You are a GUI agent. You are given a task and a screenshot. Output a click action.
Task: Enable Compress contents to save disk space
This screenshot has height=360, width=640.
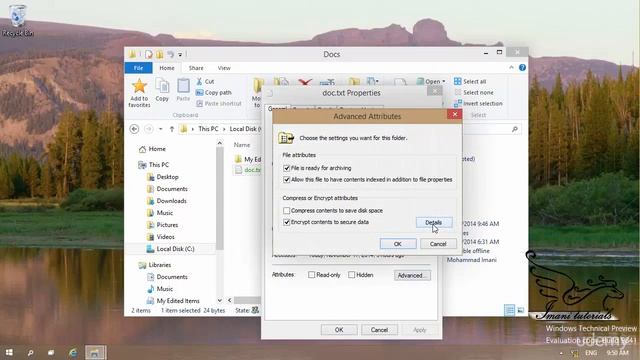[287, 211]
